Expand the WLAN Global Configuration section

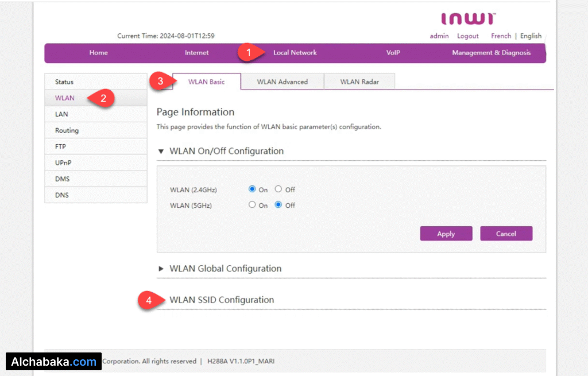coord(225,268)
